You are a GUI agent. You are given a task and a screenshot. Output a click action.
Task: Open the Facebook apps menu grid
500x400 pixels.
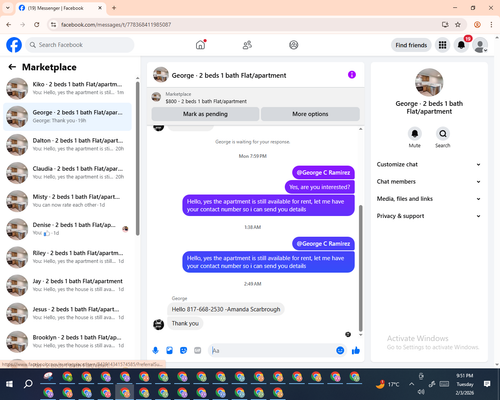tap(442, 45)
